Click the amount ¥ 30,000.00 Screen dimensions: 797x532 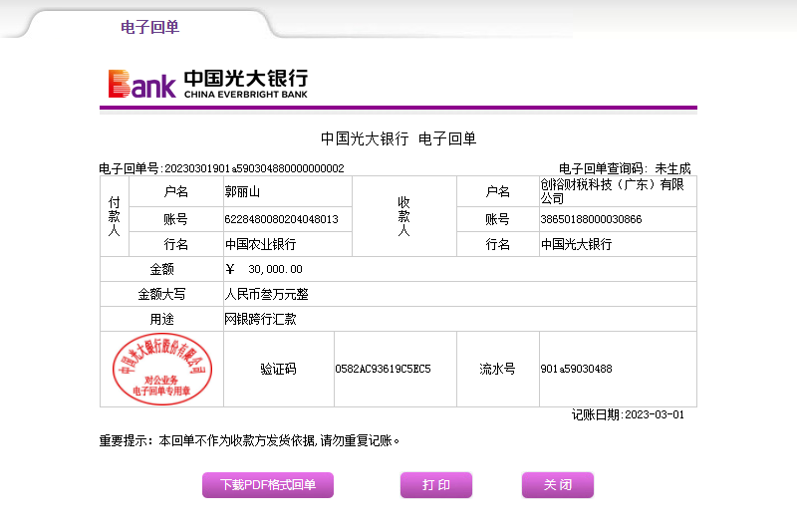(x=264, y=269)
